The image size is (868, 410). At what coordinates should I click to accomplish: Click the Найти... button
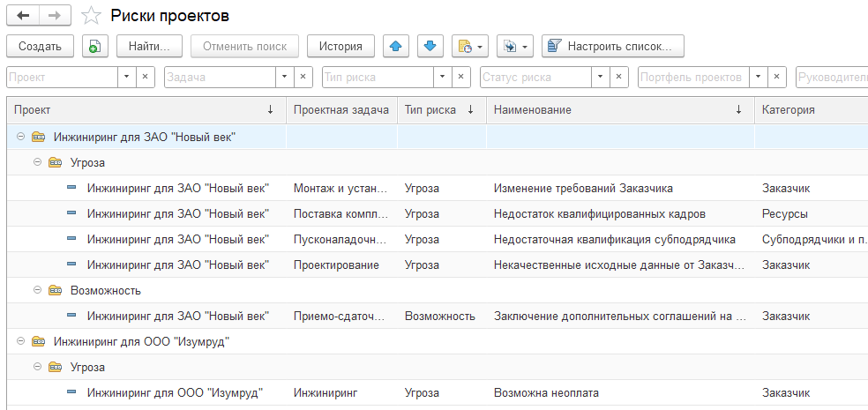click(x=149, y=46)
